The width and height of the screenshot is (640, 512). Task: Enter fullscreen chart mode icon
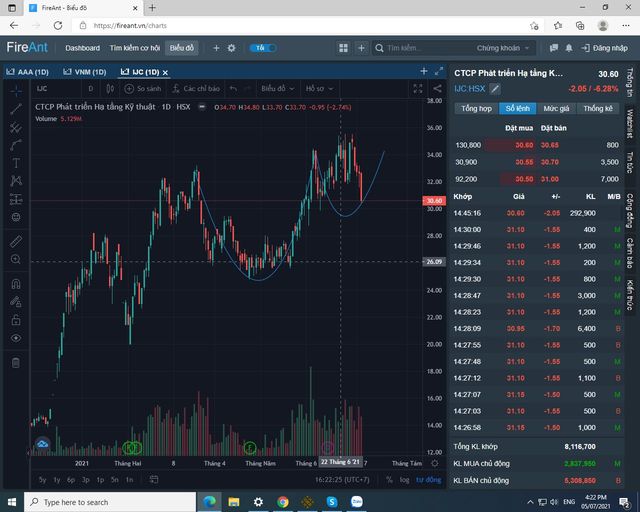[418, 89]
